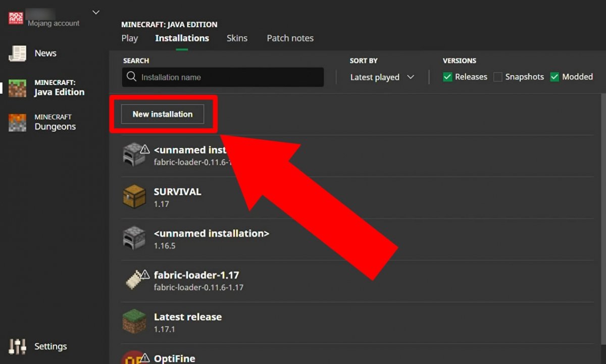Click the search magnifier icon
606x364 pixels.
[132, 77]
